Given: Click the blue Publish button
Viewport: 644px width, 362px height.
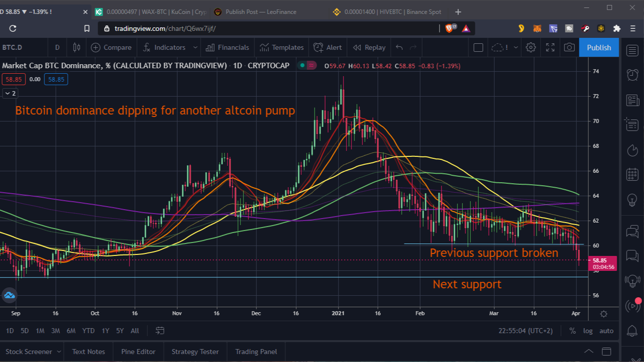Looking at the screenshot, I should point(599,47).
